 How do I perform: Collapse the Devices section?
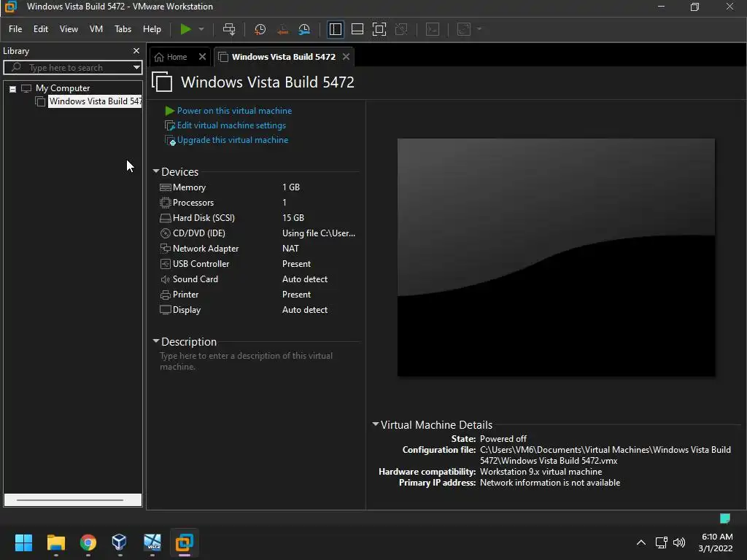(x=156, y=171)
